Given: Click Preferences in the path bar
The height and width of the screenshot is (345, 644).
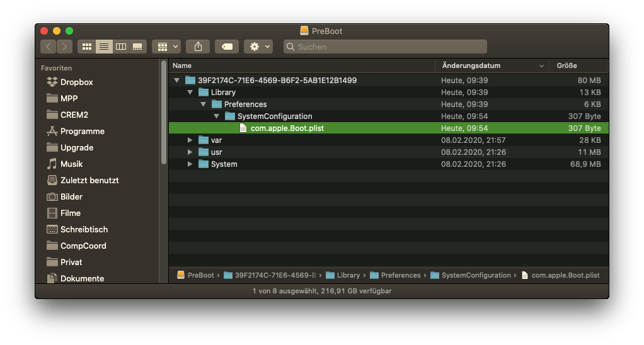Looking at the screenshot, I should pyautogui.click(x=395, y=275).
